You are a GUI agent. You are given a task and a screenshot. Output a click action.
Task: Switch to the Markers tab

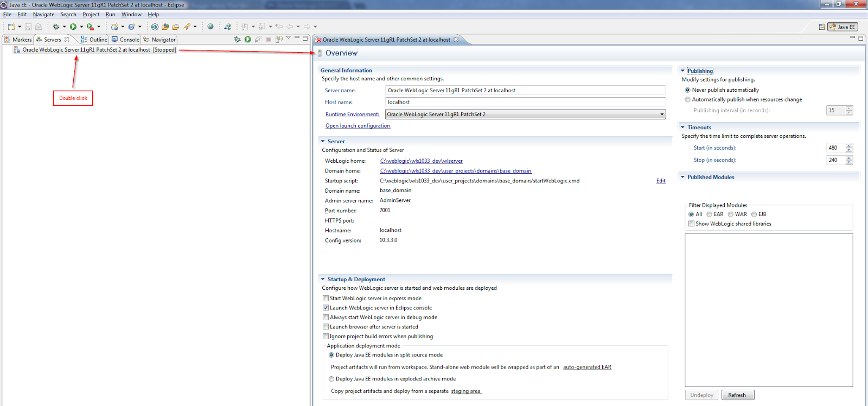pos(18,40)
